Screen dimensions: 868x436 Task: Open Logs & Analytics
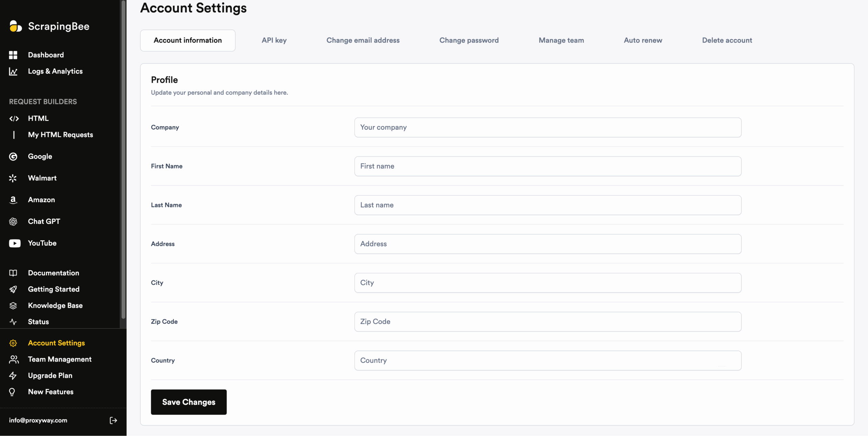click(x=55, y=71)
